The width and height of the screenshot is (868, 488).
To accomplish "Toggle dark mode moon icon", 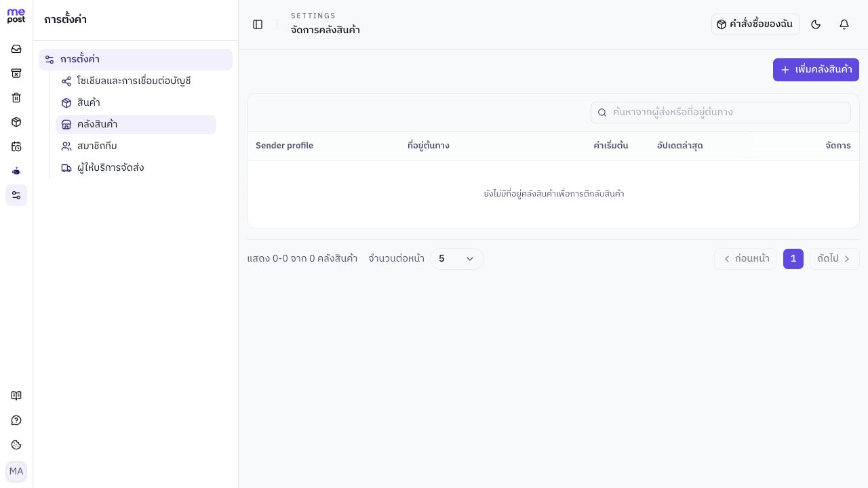I will click(816, 24).
